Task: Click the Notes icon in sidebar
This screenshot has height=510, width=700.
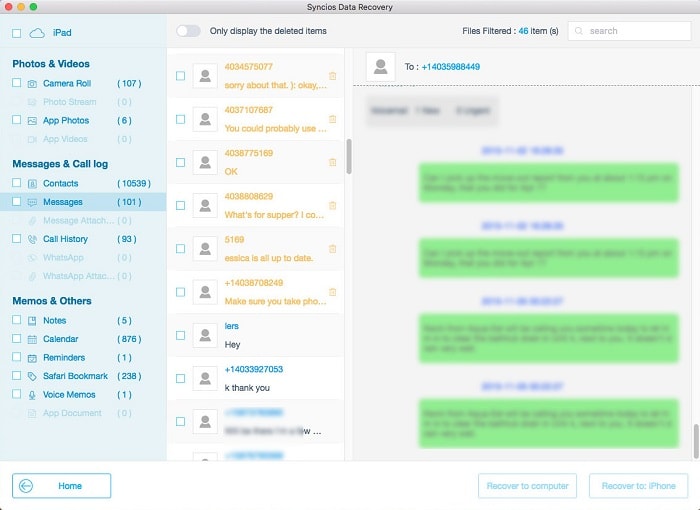Action: point(32,321)
